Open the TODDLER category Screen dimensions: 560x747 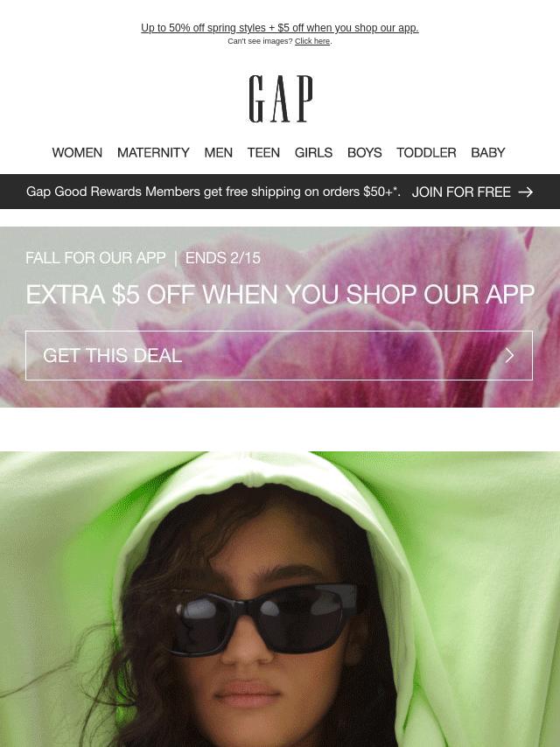[426, 152]
